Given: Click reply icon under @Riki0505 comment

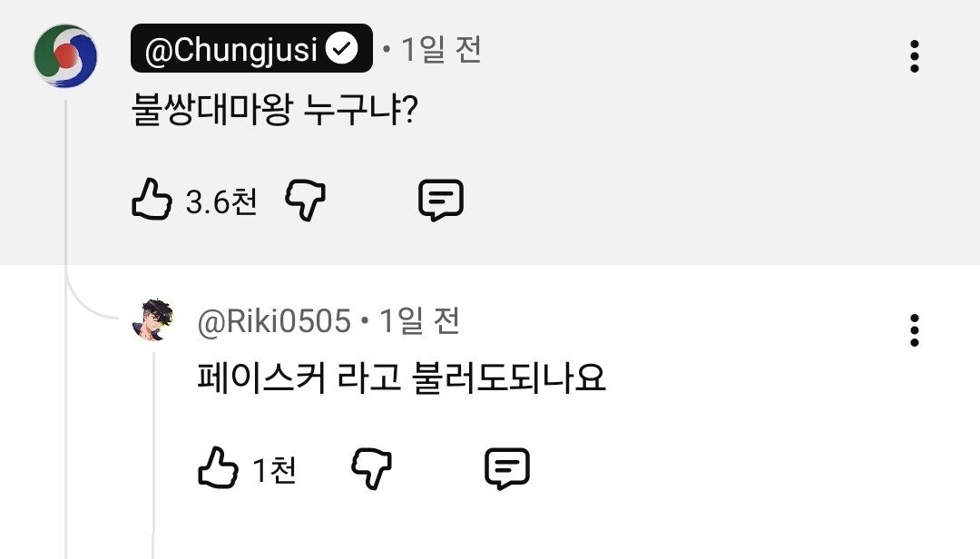Looking at the screenshot, I should (x=507, y=469).
